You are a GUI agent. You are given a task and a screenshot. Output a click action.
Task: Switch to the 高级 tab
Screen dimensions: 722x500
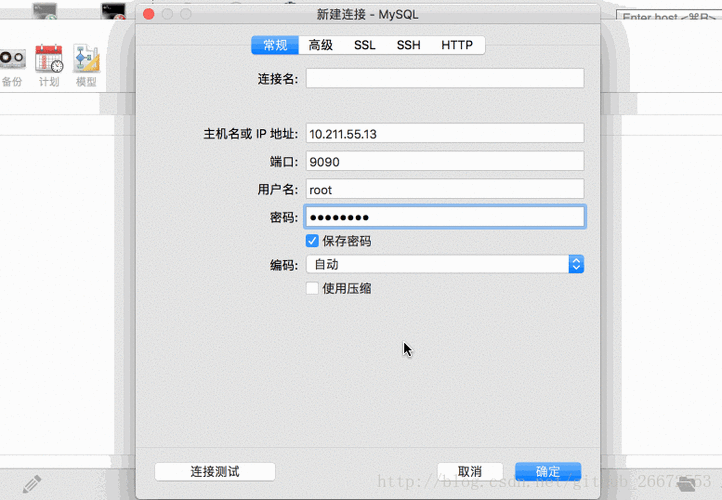(x=320, y=45)
